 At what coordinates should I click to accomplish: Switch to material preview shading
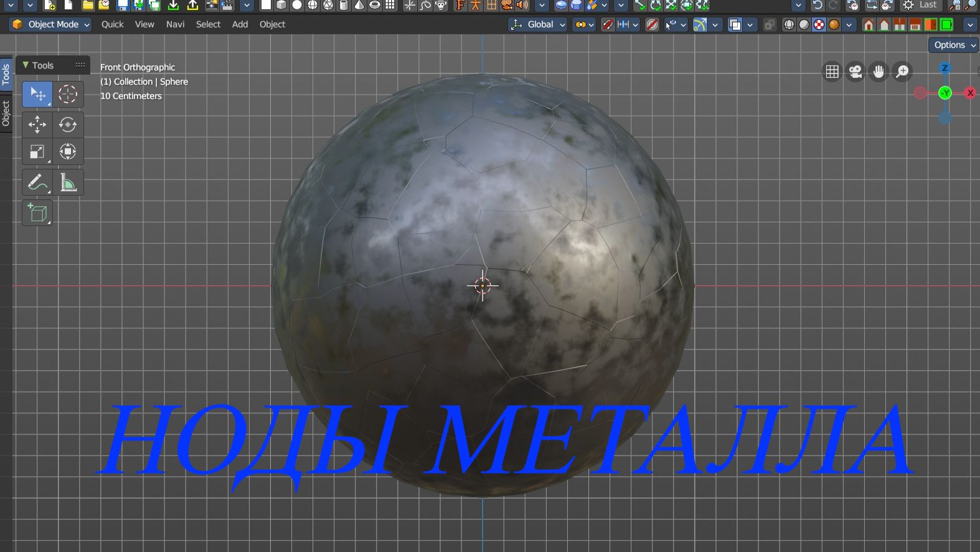[x=819, y=24]
